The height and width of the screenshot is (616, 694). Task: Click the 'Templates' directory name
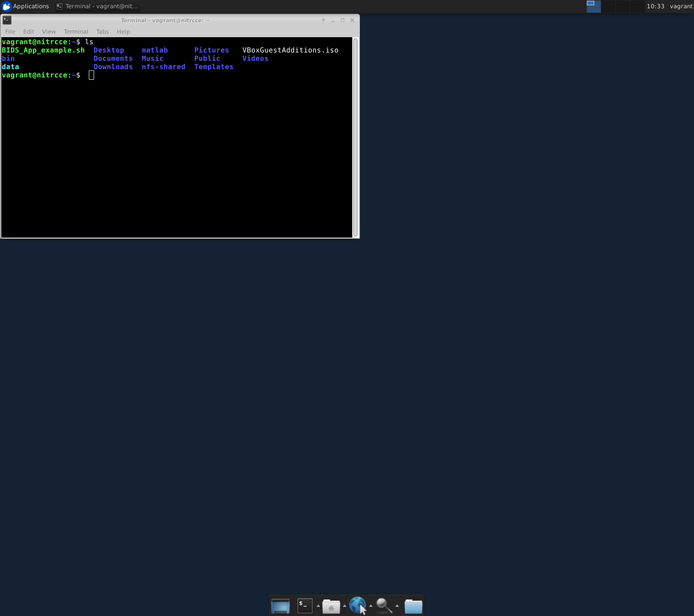point(214,67)
